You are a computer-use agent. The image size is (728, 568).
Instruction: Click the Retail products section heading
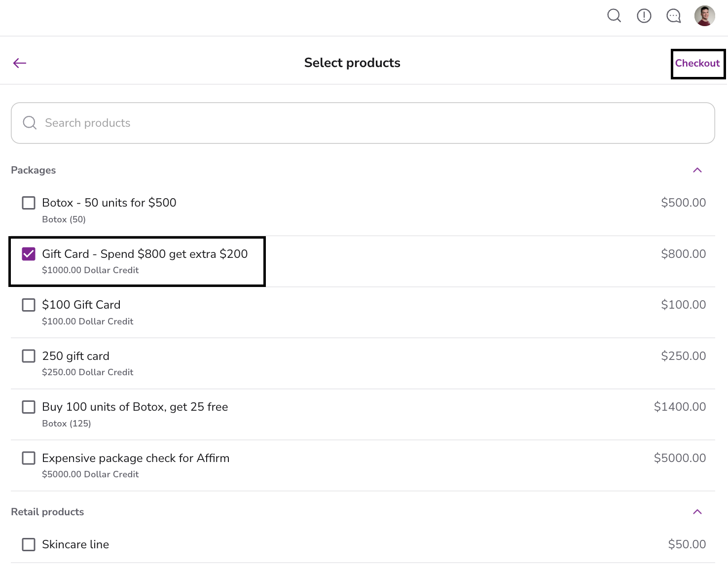47,512
